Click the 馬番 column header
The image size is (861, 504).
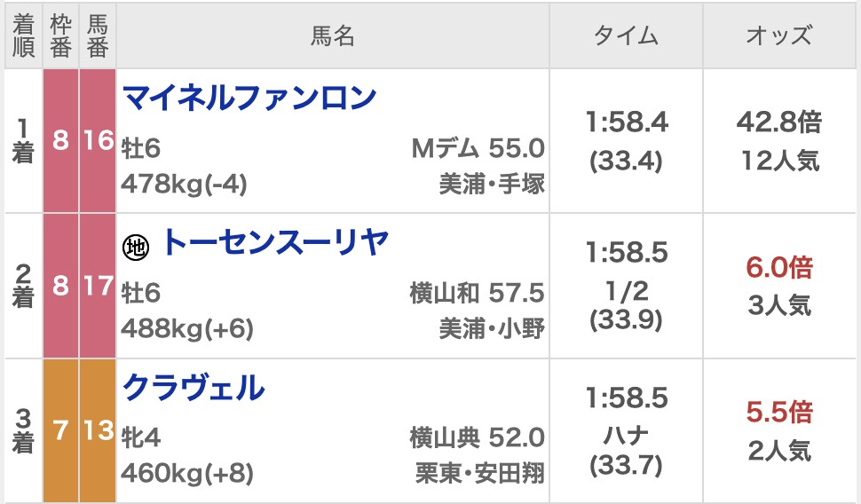(x=97, y=35)
